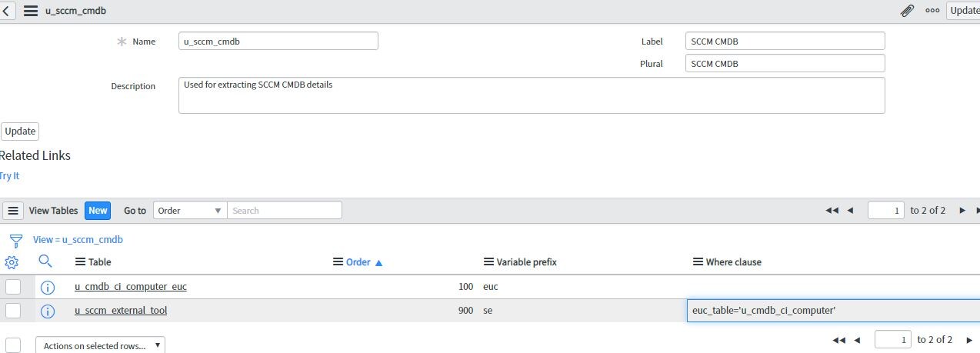Open the Table column menu icon
The width and height of the screenshot is (980, 353).
point(80,261)
